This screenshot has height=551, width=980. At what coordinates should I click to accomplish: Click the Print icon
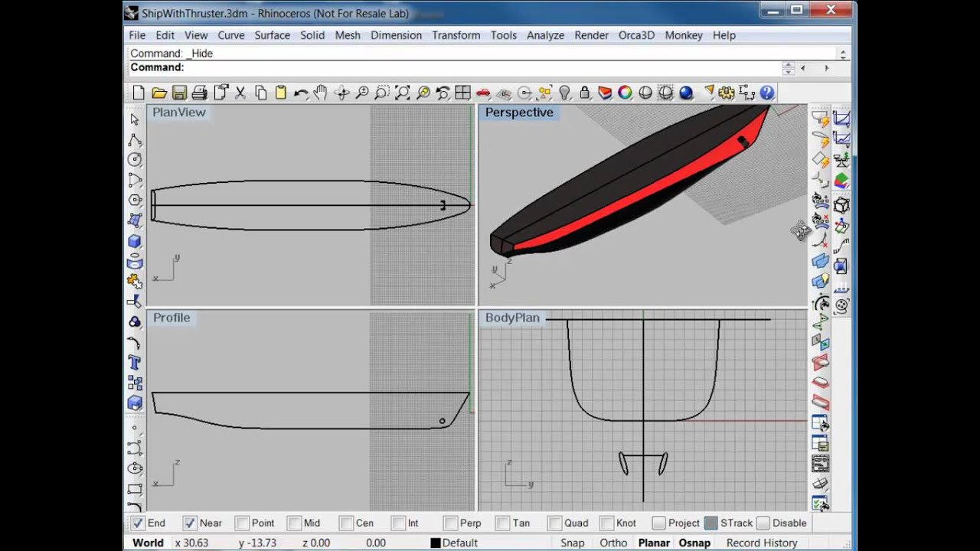tap(200, 93)
